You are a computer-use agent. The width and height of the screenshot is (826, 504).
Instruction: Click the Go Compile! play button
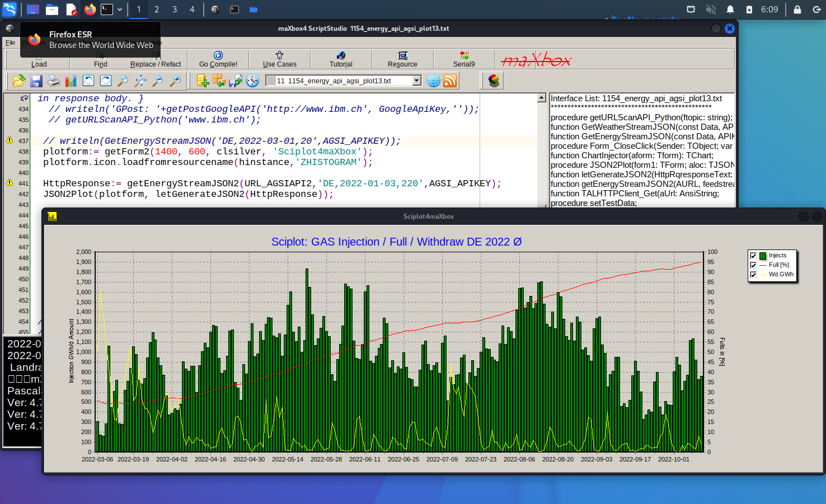218,59
